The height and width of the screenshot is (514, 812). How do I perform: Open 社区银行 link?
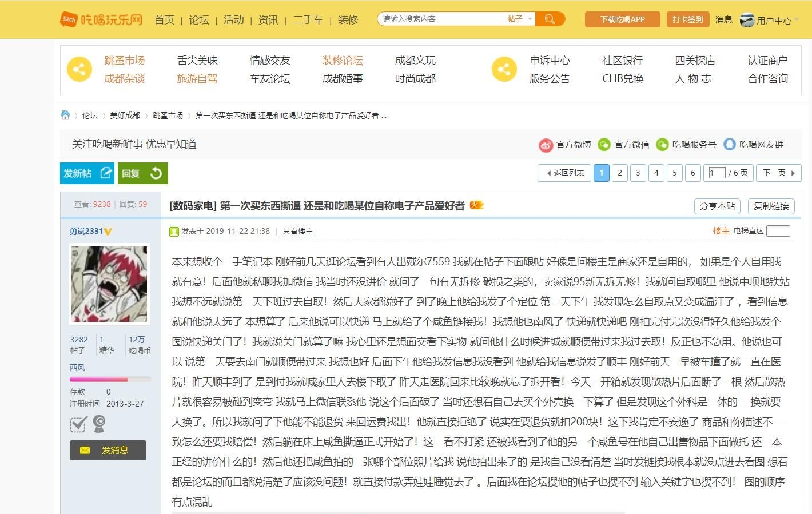point(622,61)
